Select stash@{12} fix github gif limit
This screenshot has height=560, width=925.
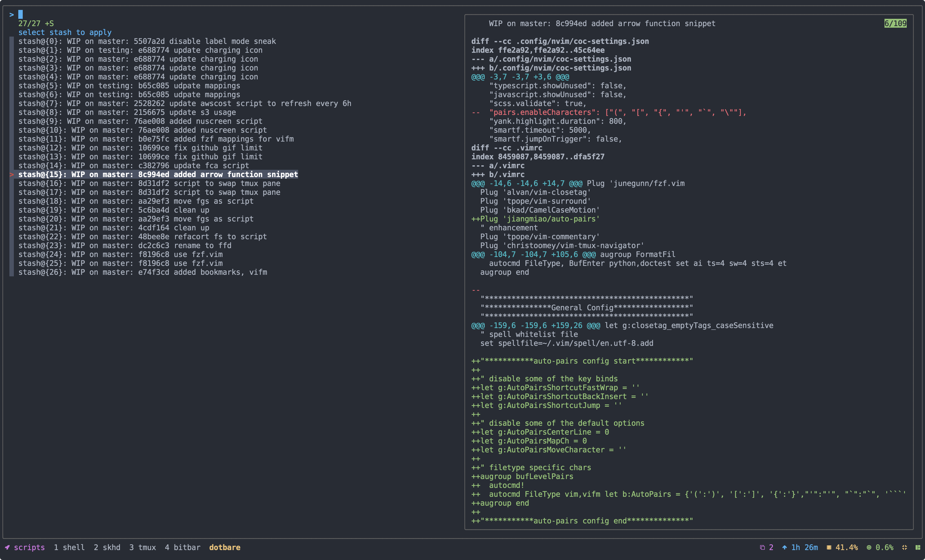click(140, 148)
